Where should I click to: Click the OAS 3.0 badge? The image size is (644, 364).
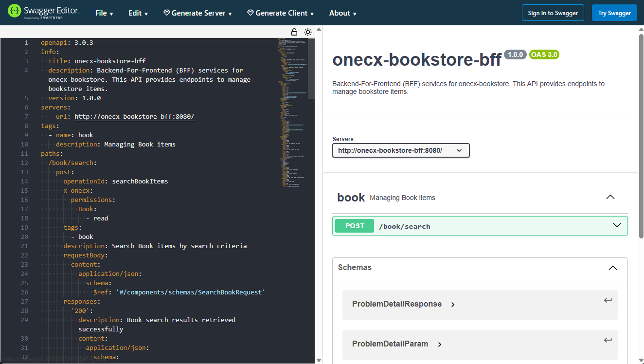[544, 55]
